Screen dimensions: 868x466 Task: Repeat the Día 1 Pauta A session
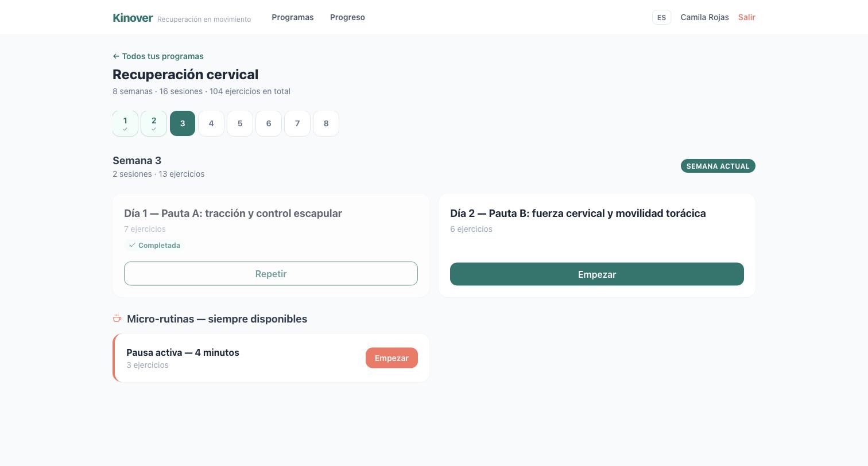pos(271,274)
